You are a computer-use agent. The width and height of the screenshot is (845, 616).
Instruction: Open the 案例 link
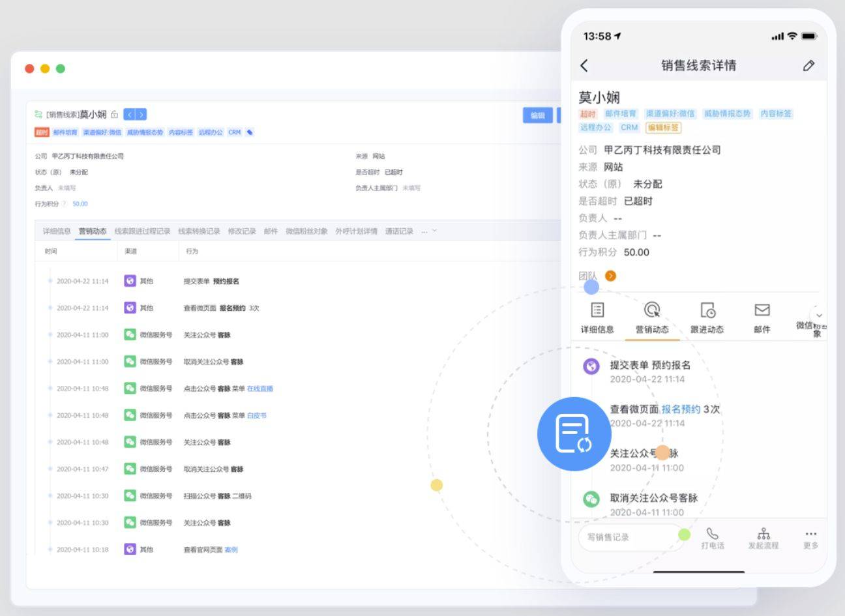(x=231, y=550)
